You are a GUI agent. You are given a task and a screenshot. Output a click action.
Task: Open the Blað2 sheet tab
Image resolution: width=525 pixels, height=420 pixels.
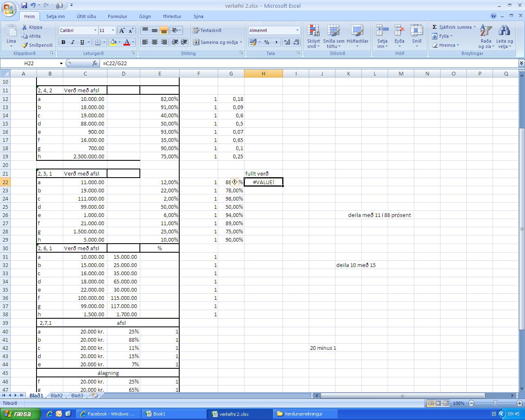tap(57, 396)
